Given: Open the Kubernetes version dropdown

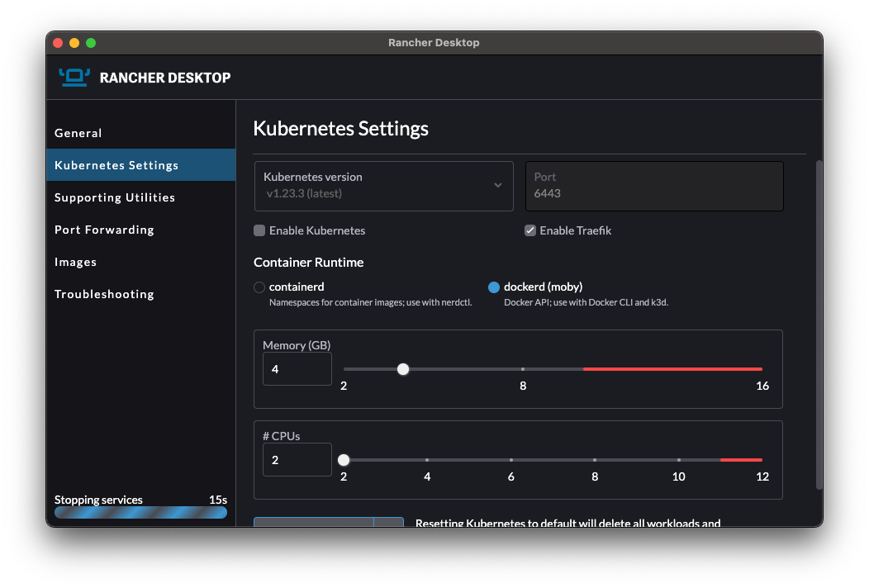Looking at the screenshot, I should (383, 186).
